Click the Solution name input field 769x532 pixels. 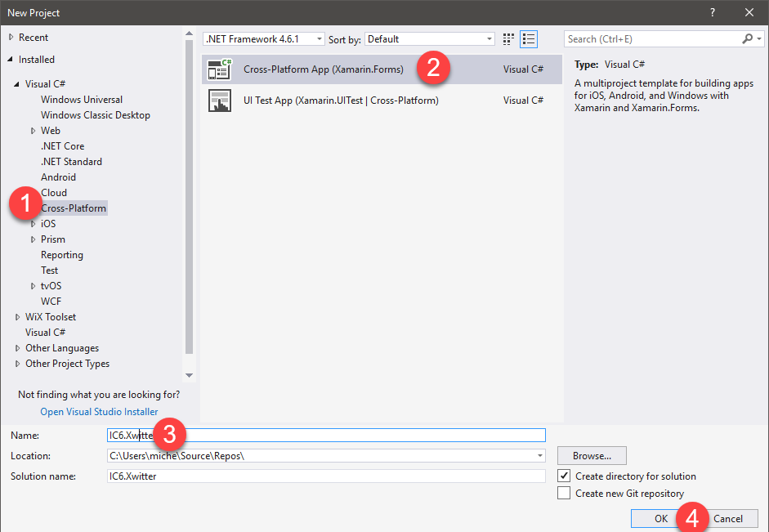click(x=326, y=476)
